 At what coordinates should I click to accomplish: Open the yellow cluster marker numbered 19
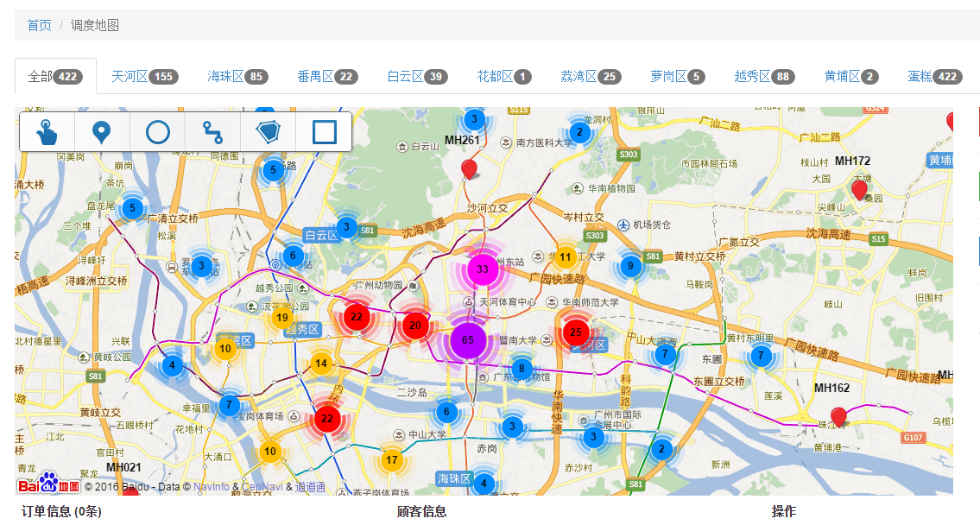coord(282,318)
